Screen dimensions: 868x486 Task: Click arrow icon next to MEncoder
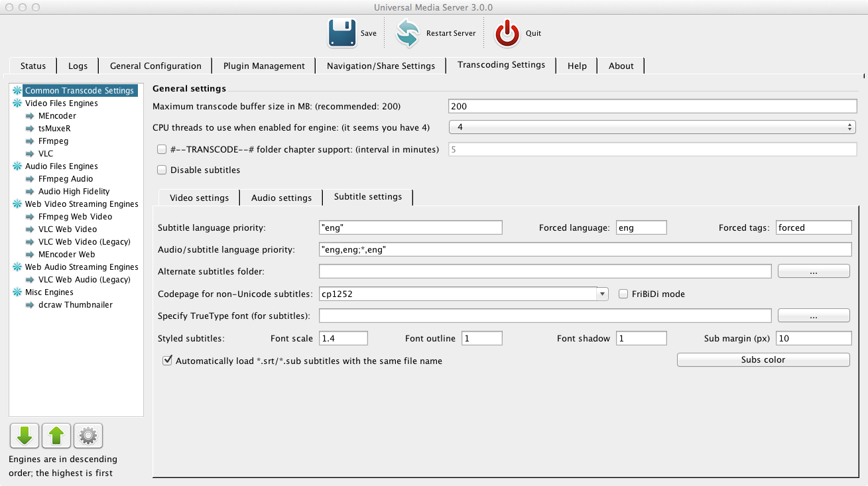30,116
